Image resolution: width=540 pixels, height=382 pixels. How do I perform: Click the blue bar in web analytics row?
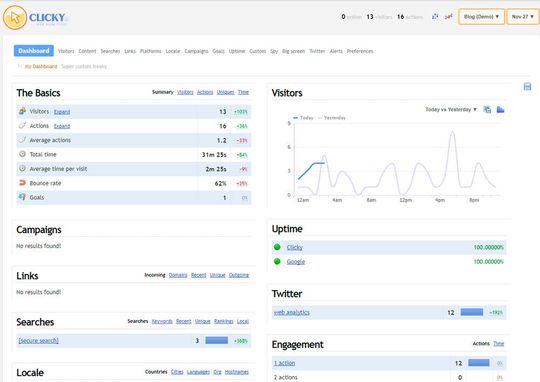click(x=472, y=312)
